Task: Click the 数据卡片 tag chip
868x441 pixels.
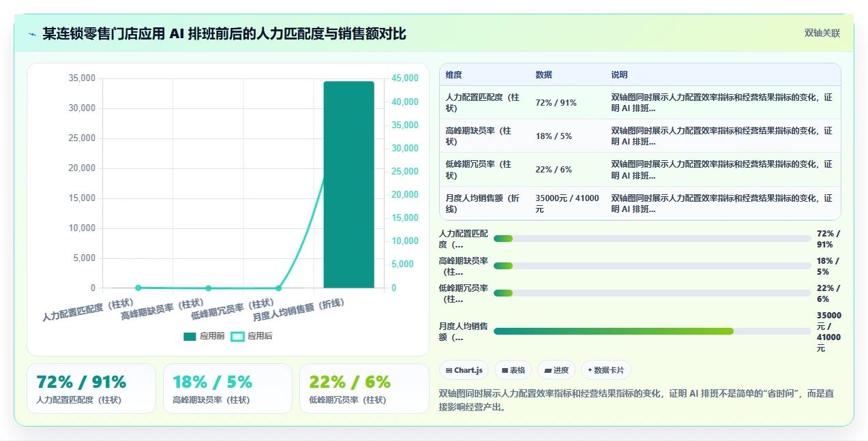Action: click(x=606, y=370)
